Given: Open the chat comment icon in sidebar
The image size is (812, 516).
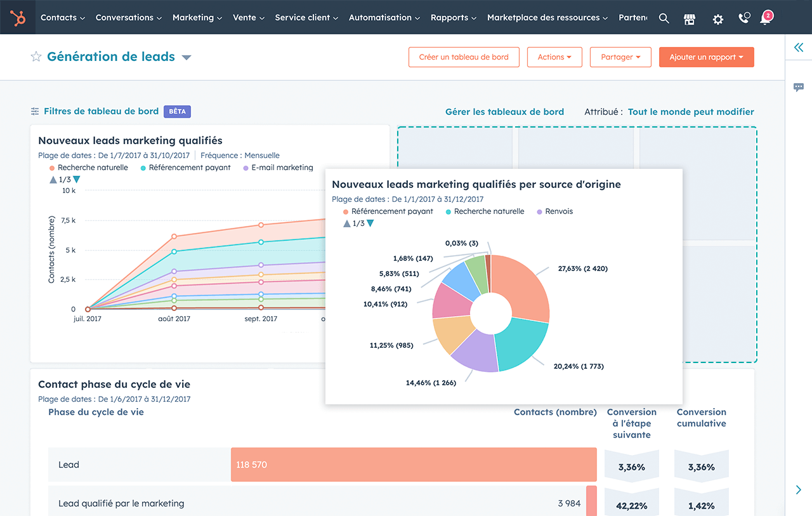Looking at the screenshot, I should point(798,88).
